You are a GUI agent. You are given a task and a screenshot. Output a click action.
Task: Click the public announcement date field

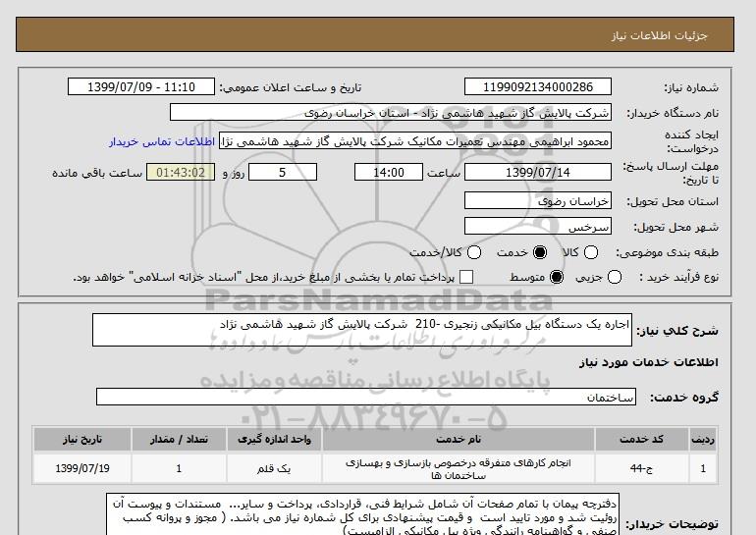point(141,86)
